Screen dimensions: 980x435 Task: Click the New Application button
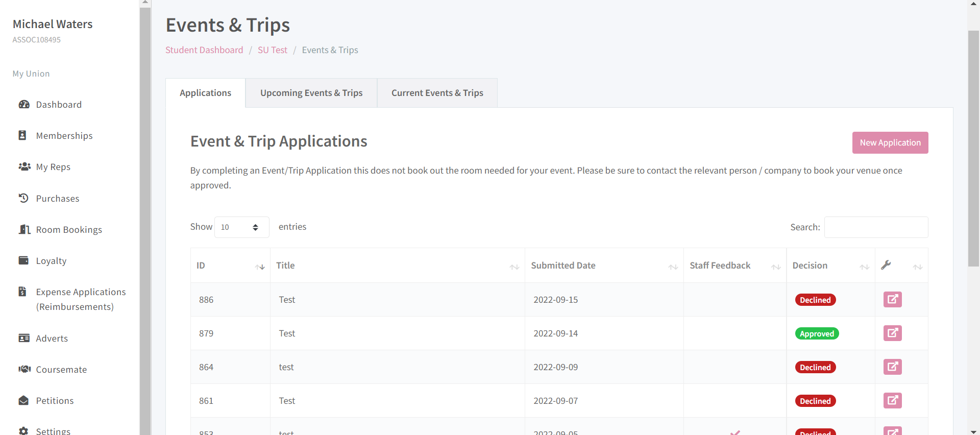click(x=890, y=143)
